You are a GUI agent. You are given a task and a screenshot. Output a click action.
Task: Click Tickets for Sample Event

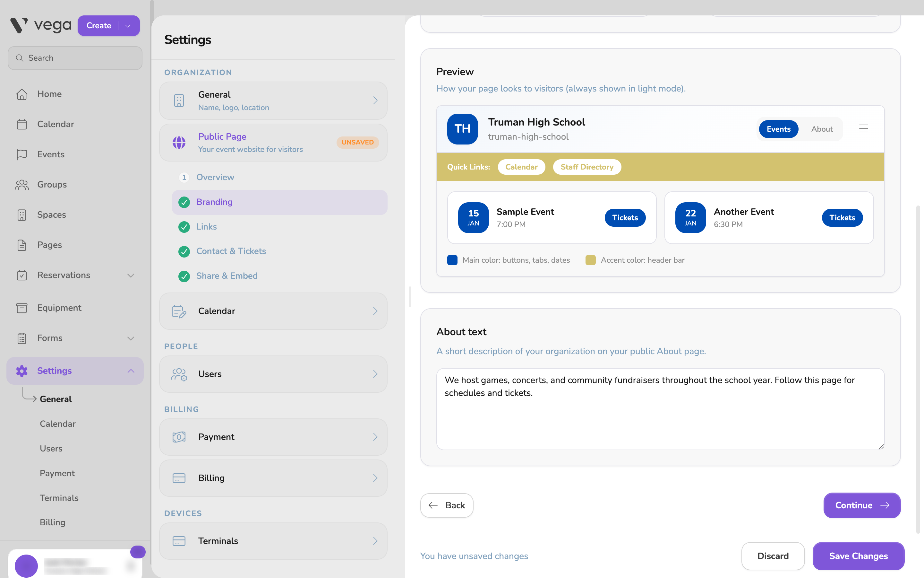[625, 218]
